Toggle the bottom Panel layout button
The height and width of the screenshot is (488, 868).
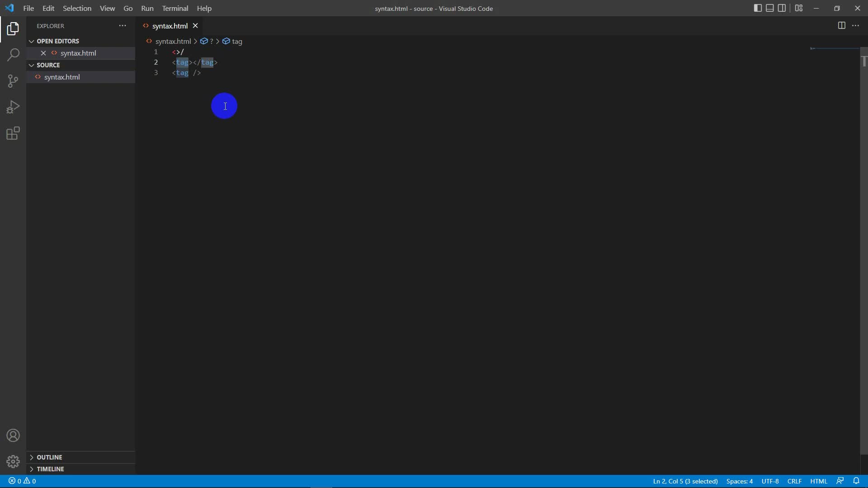click(x=769, y=8)
